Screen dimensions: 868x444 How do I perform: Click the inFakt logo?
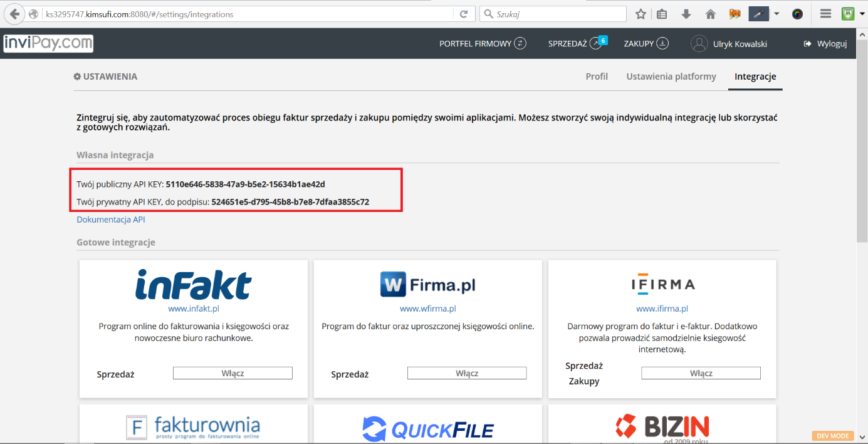(x=194, y=285)
